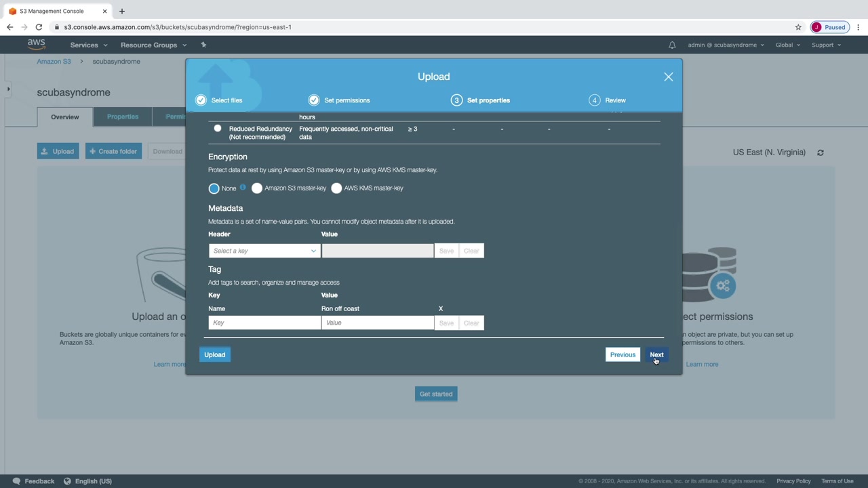Click the Upload button in bucket toolbar
This screenshot has height=488, width=868.
pyautogui.click(x=58, y=151)
